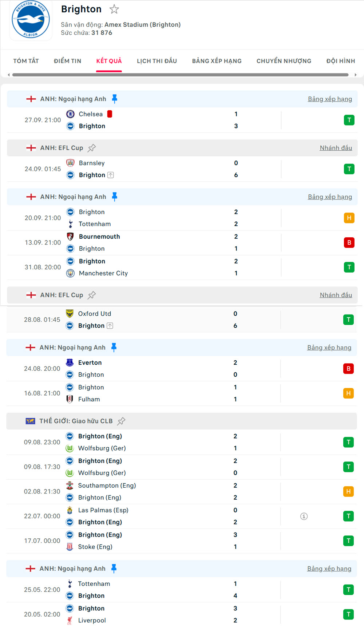
Task: Click the Oxford Utd team crest
Action: (70, 314)
